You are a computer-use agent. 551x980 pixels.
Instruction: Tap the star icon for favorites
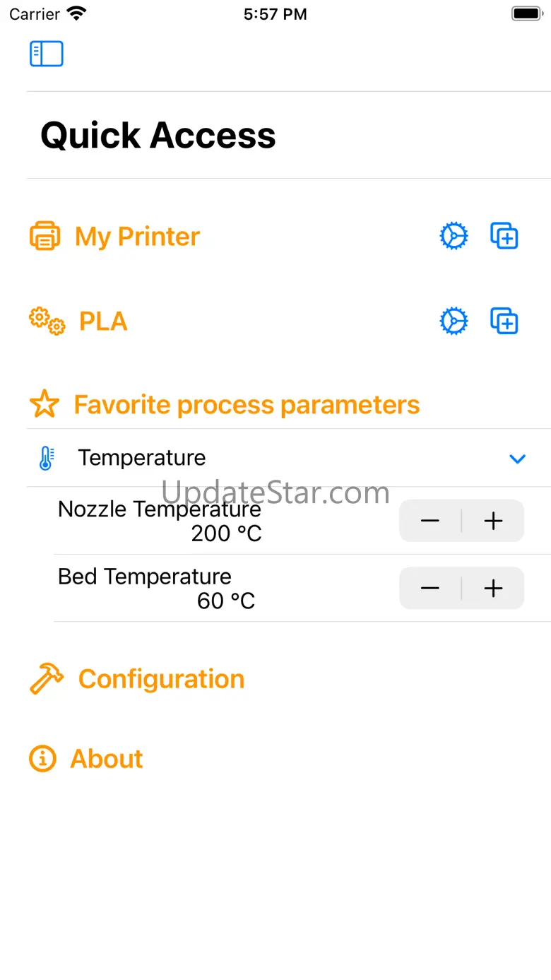pos(45,404)
